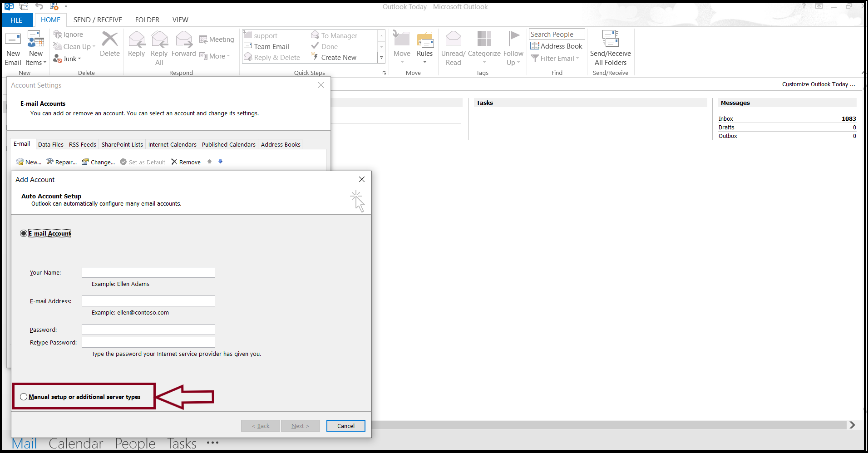Select the E-mail Account radio button
Screen dimensions: 868x453
coord(24,233)
